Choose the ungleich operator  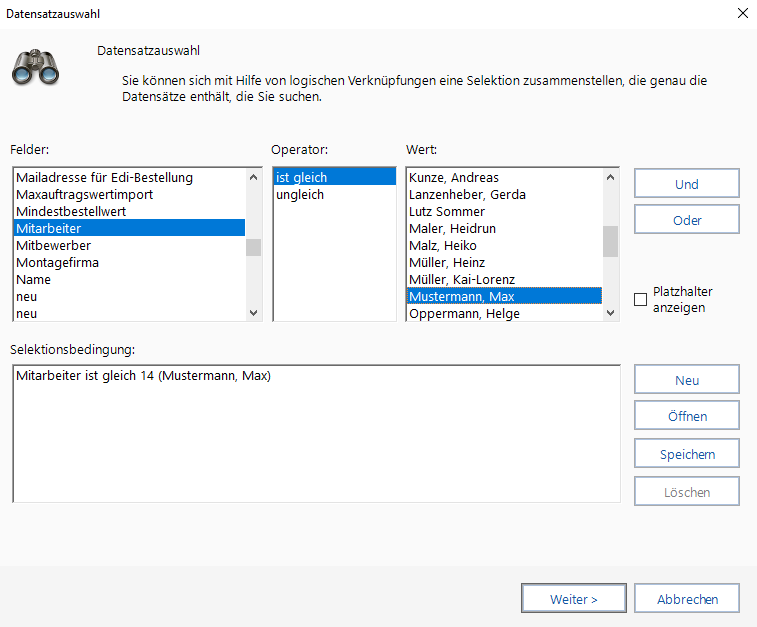tap(300, 195)
